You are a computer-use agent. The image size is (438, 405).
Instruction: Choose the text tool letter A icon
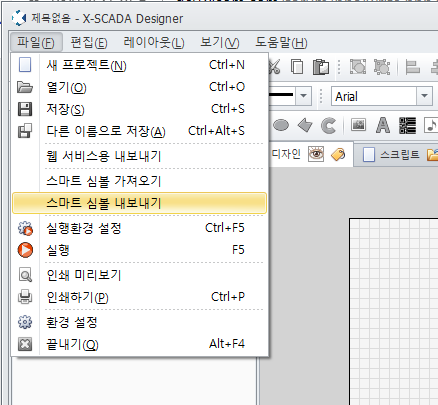(383, 126)
